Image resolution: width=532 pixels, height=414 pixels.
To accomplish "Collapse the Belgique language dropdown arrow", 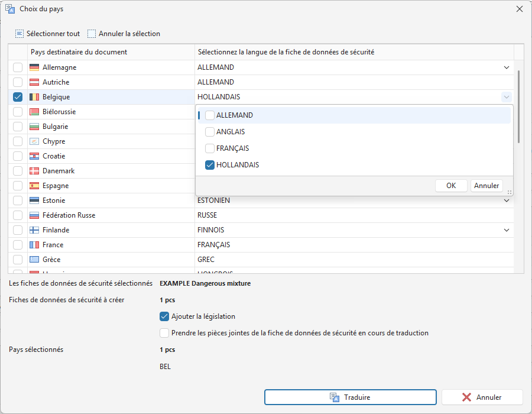I will (x=506, y=97).
